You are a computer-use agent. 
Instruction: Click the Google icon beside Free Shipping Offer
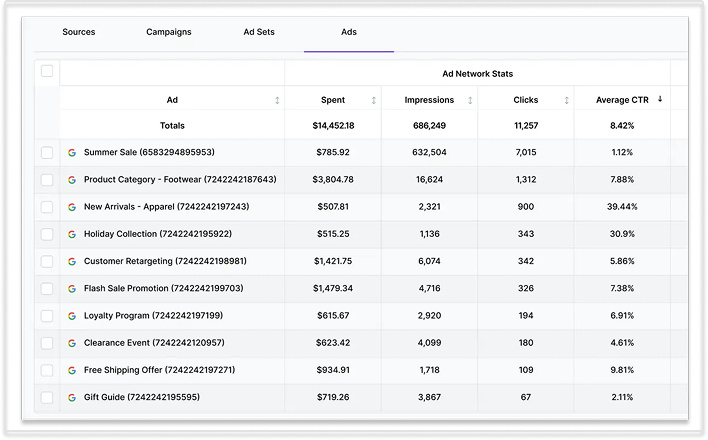pos(72,370)
